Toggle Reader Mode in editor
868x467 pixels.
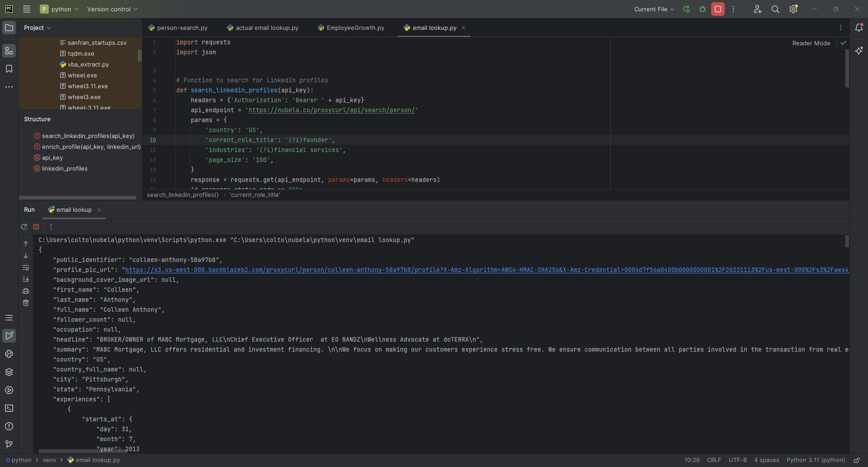click(811, 43)
